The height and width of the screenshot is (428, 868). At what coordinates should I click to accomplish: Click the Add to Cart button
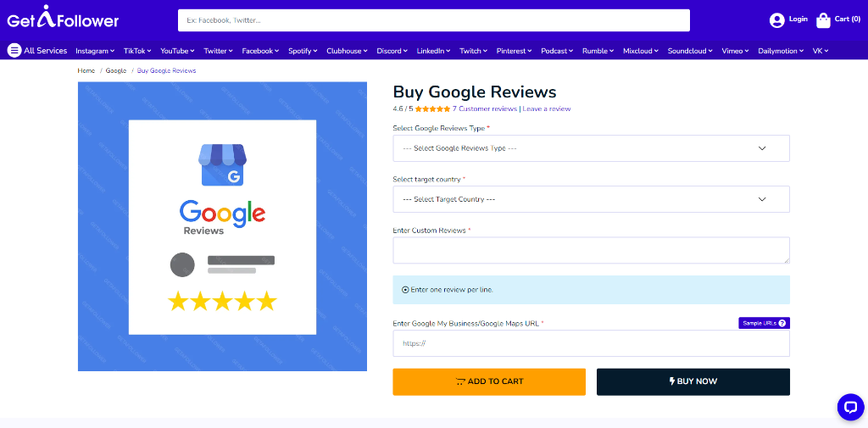coord(489,382)
